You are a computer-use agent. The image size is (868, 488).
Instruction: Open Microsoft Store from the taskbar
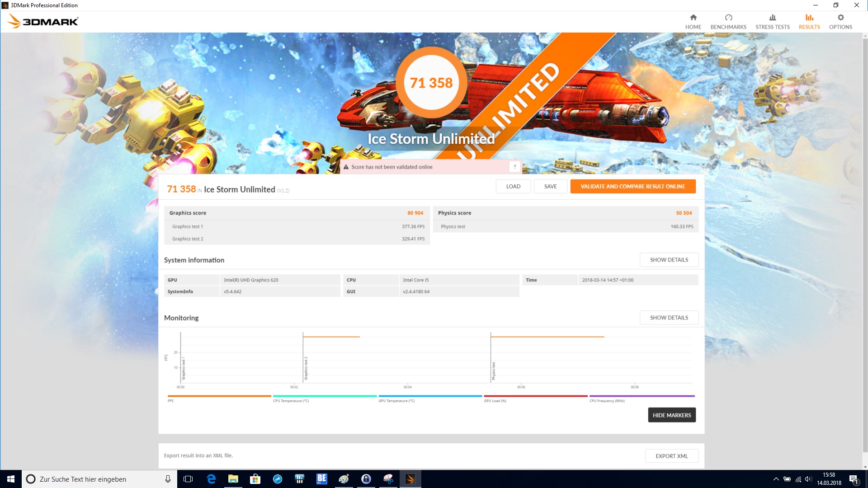pos(255,479)
